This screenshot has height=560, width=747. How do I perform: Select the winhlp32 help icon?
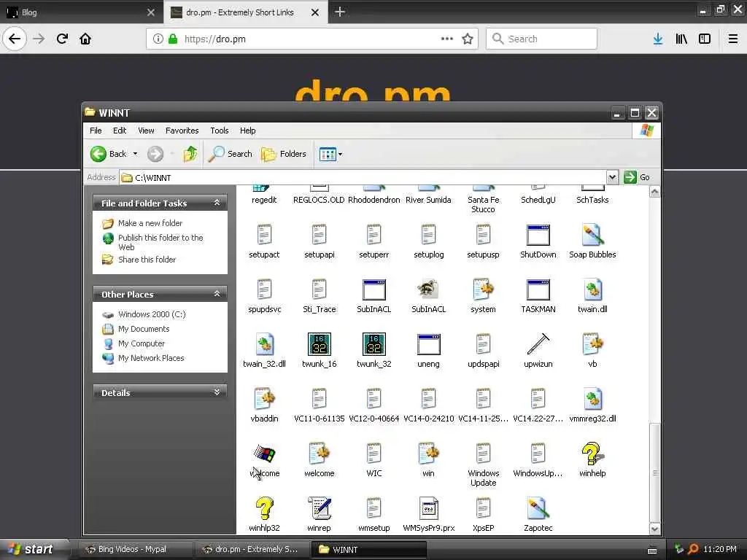(264, 508)
